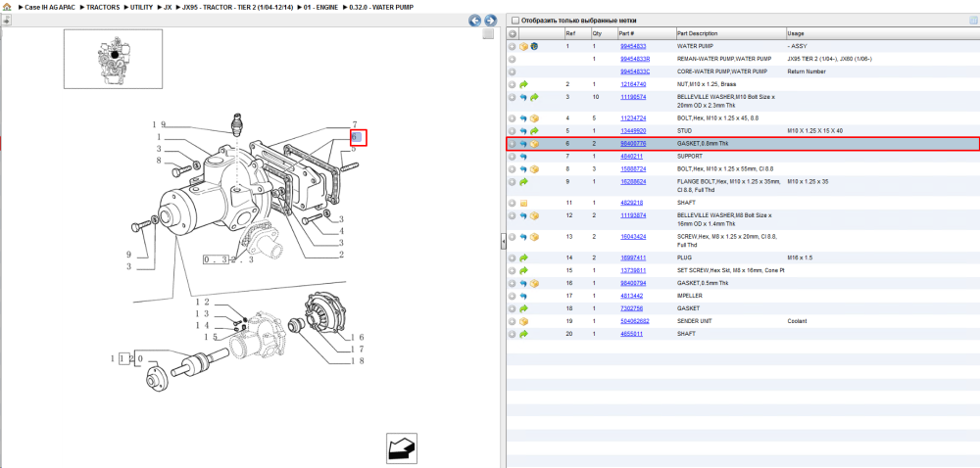Click the panel toggle icon below the home icon
This screenshot has width=980, height=468.
(6, 20)
